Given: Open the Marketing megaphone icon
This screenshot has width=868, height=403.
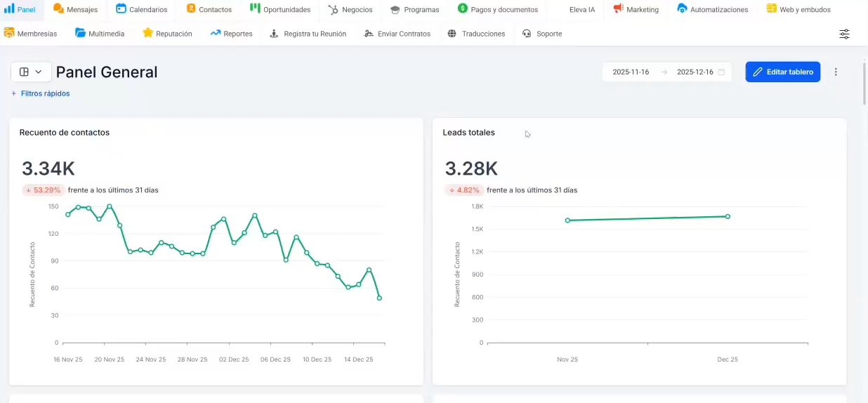Looking at the screenshot, I should [618, 9].
